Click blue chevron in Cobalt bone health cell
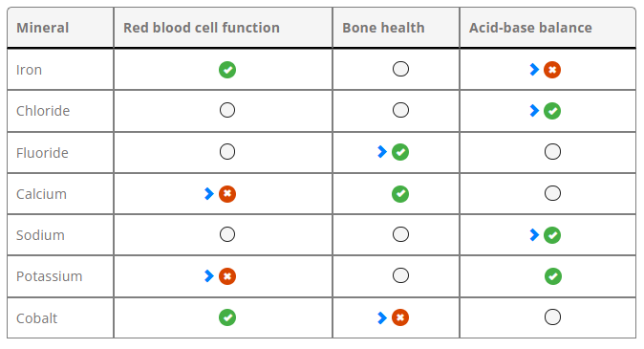 (382, 317)
